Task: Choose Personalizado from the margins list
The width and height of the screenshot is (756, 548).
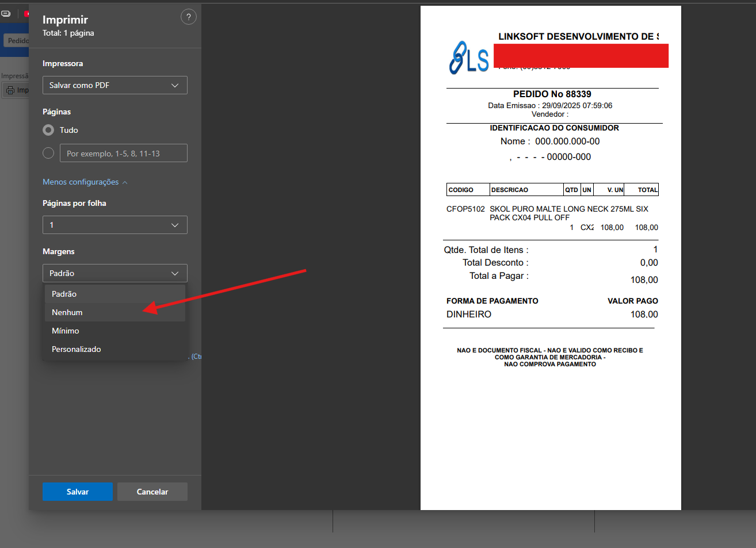Action: tap(77, 349)
